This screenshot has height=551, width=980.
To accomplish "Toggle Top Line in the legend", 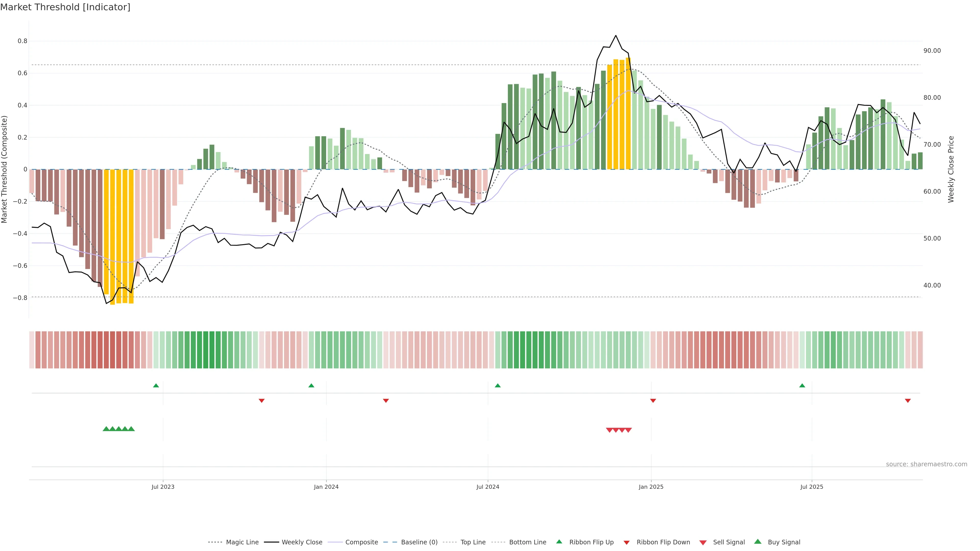I will [x=473, y=542].
